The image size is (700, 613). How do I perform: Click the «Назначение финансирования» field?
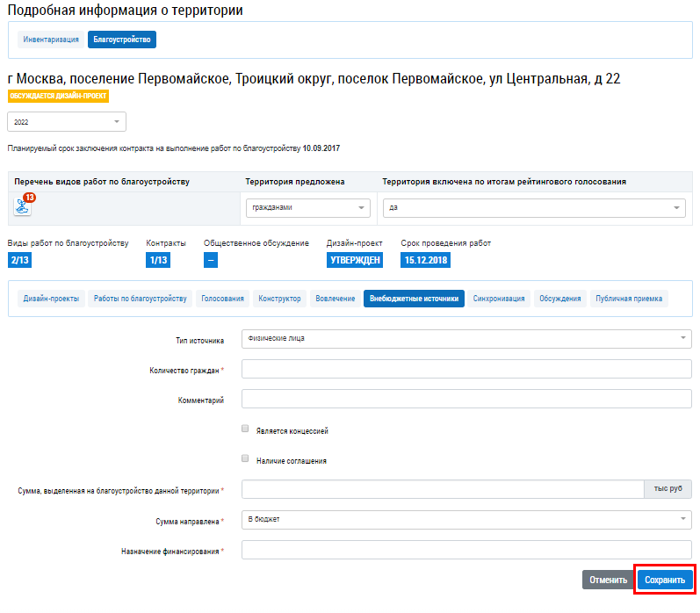(x=465, y=551)
